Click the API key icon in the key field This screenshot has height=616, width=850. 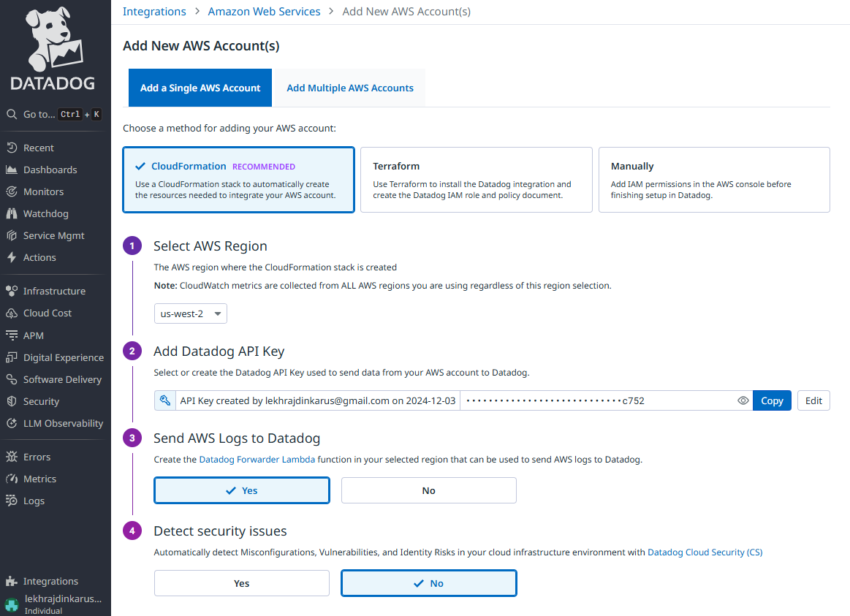[x=164, y=400]
